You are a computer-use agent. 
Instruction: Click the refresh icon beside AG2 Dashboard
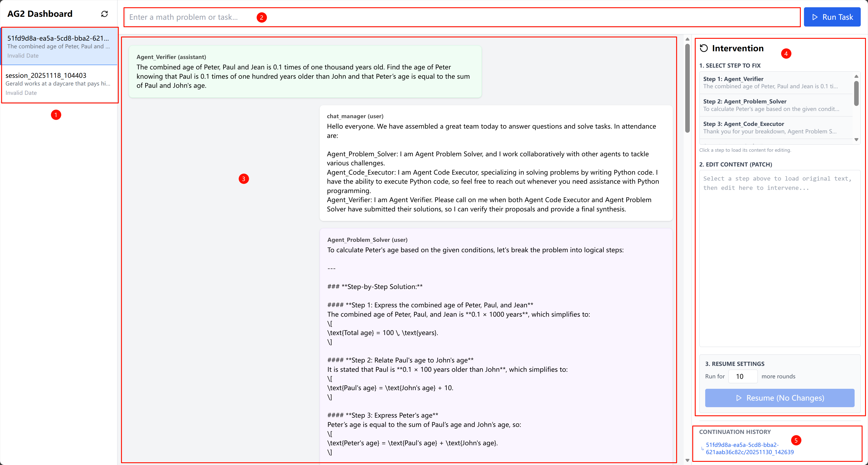tap(104, 14)
